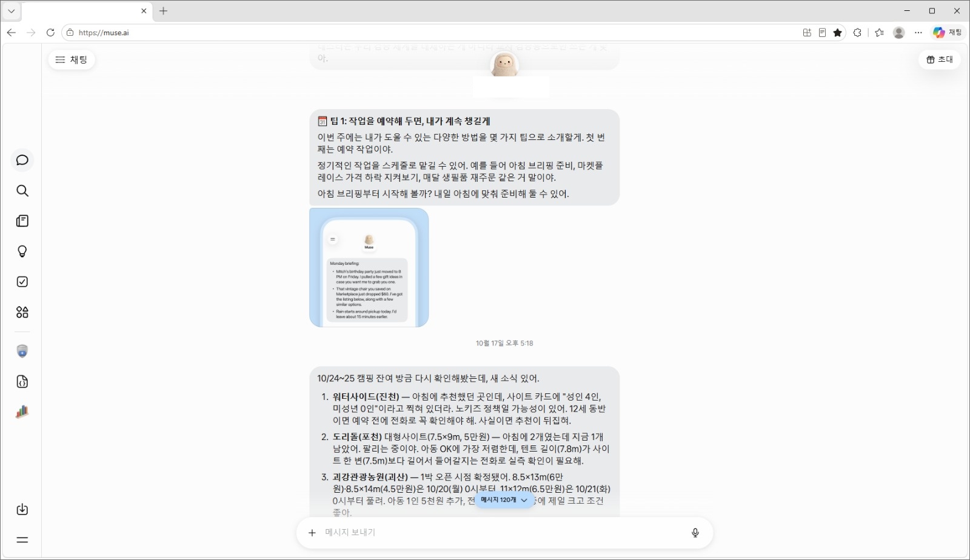Open the favorites list toolbar icon
Image resolution: width=970 pixels, height=560 pixels.
[x=880, y=33]
